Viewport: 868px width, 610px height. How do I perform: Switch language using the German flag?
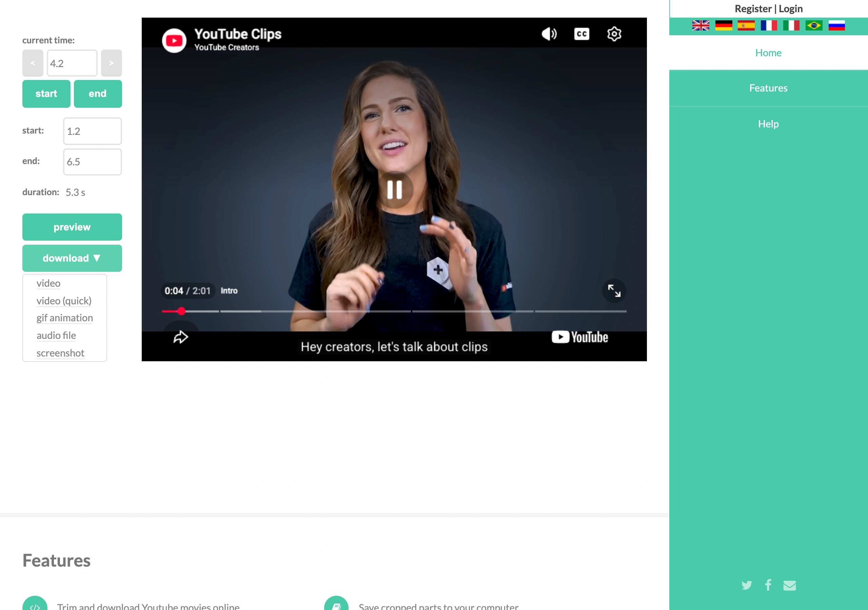click(x=724, y=25)
